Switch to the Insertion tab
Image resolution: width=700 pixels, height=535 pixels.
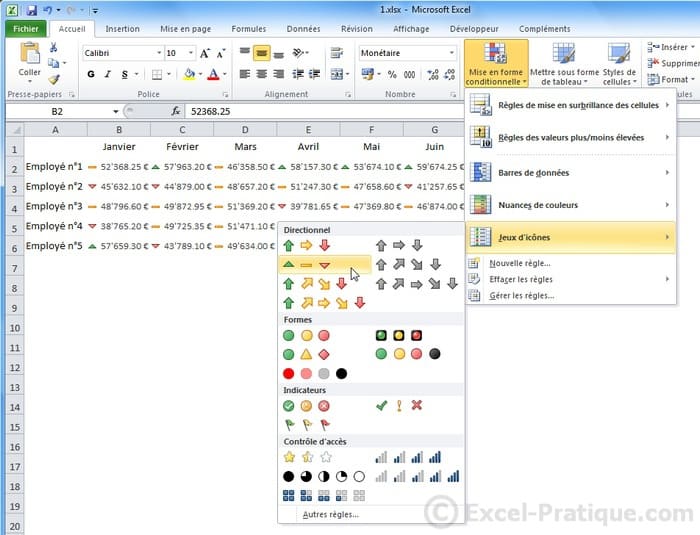122,29
